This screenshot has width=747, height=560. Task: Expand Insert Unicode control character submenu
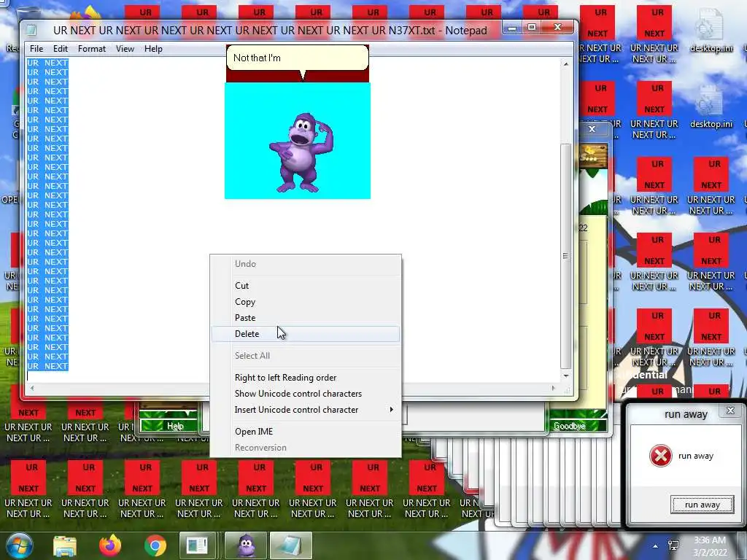(306, 410)
